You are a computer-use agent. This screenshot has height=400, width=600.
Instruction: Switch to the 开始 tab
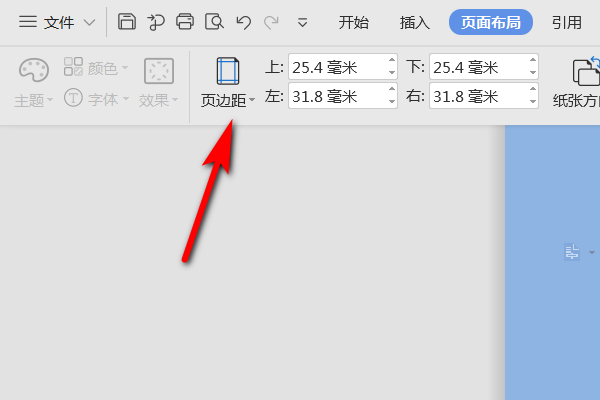click(x=354, y=22)
